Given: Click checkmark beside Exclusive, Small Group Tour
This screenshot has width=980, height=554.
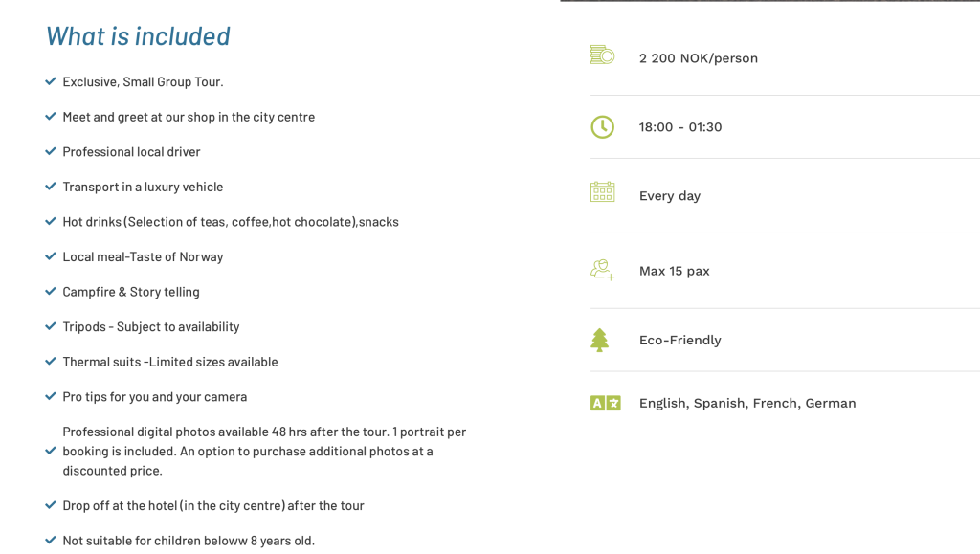Looking at the screenshot, I should [51, 81].
